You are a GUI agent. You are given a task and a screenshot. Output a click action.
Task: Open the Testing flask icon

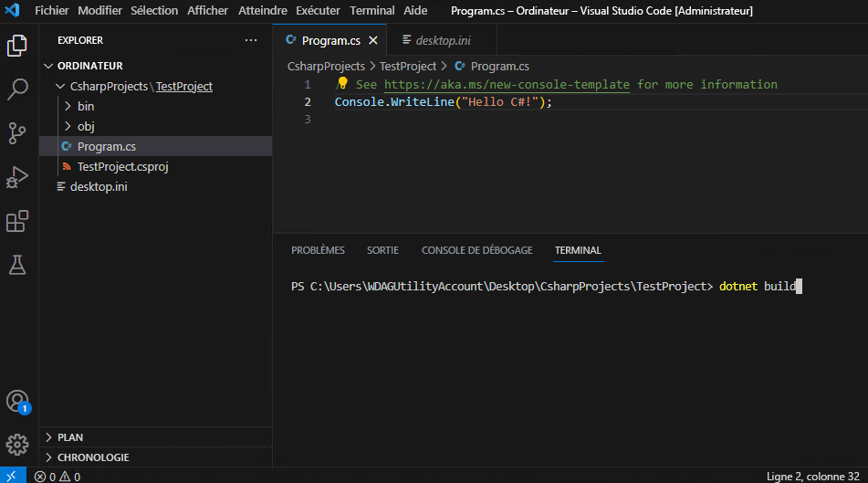pos(17,265)
